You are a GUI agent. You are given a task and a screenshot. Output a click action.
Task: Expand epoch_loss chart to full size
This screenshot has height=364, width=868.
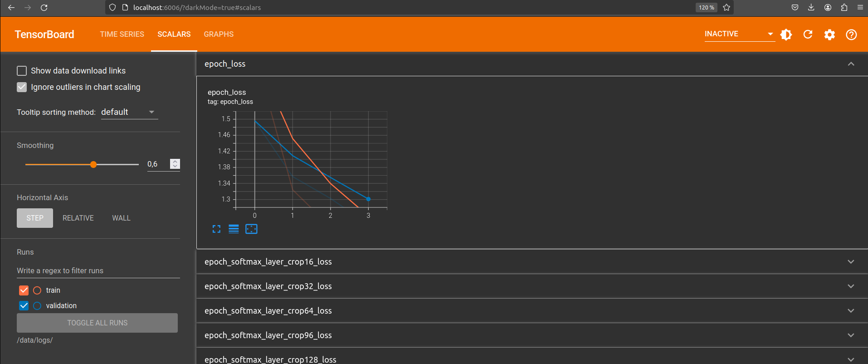[216, 229]
